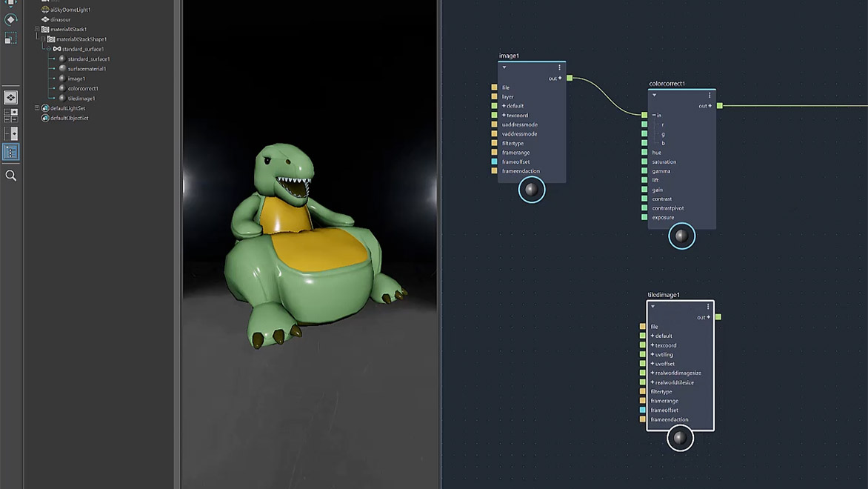Open the search tool in the left sidebar
The image size is (868, 489).
click(x=11, y=174)
